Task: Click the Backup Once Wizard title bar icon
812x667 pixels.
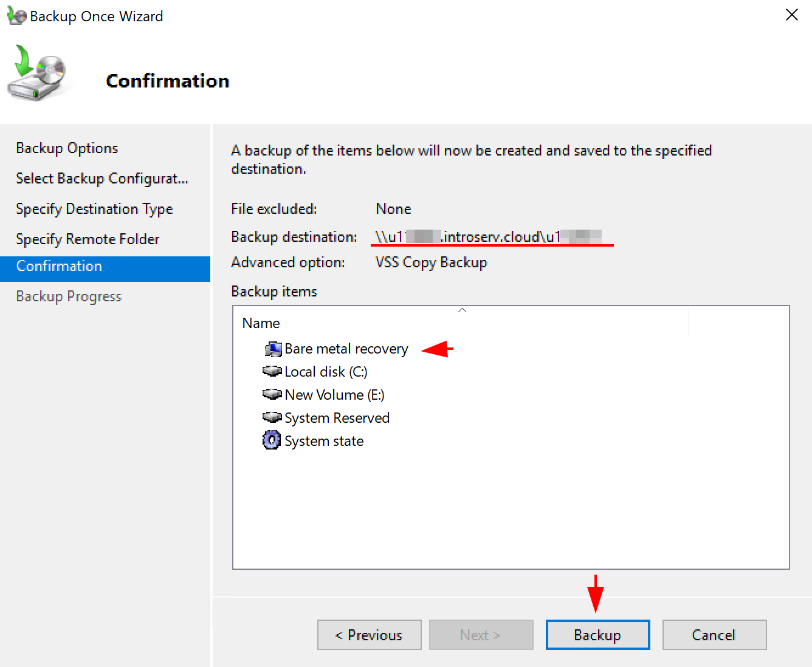Action: pos(16,15)
